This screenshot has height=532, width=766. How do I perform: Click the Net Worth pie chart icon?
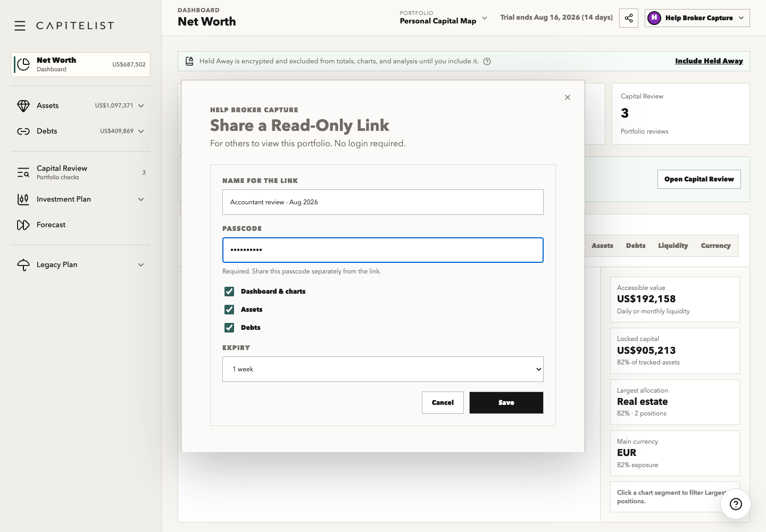tap(23, 64)
